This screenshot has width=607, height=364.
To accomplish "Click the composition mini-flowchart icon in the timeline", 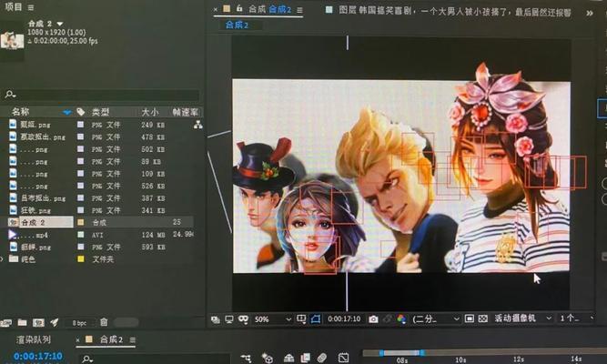I will point(246,359).
